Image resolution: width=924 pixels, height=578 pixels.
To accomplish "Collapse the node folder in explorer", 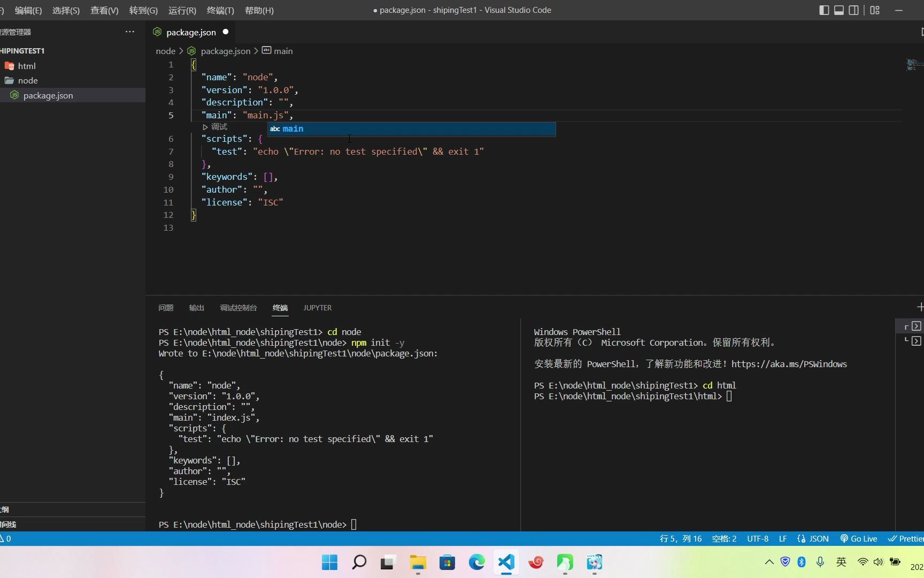I will pos(9,80).
